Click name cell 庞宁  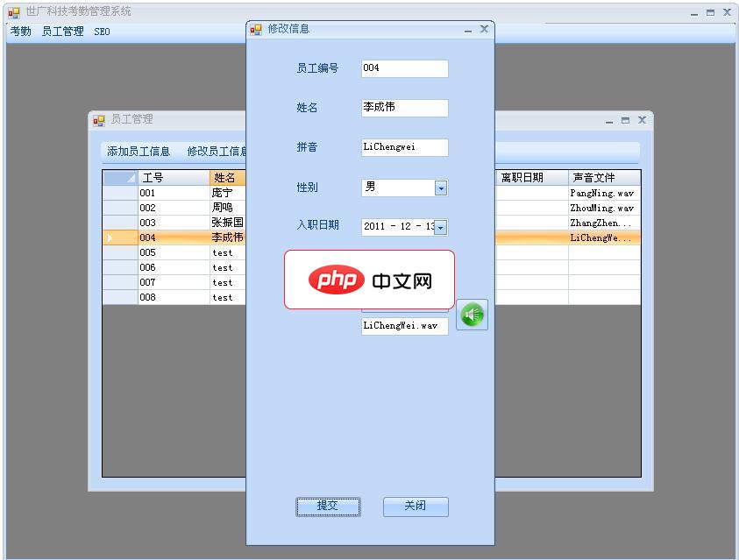tap(228, 193)
